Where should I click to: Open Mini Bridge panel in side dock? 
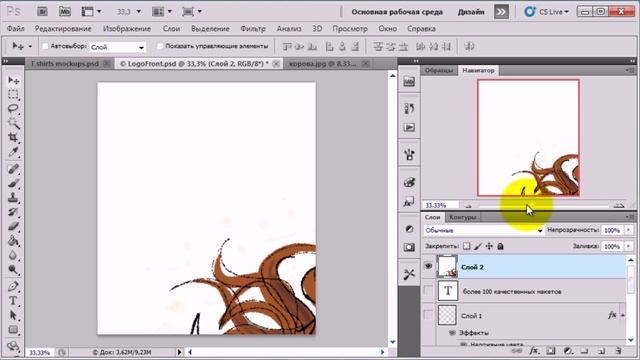click(x=409, y=81)
